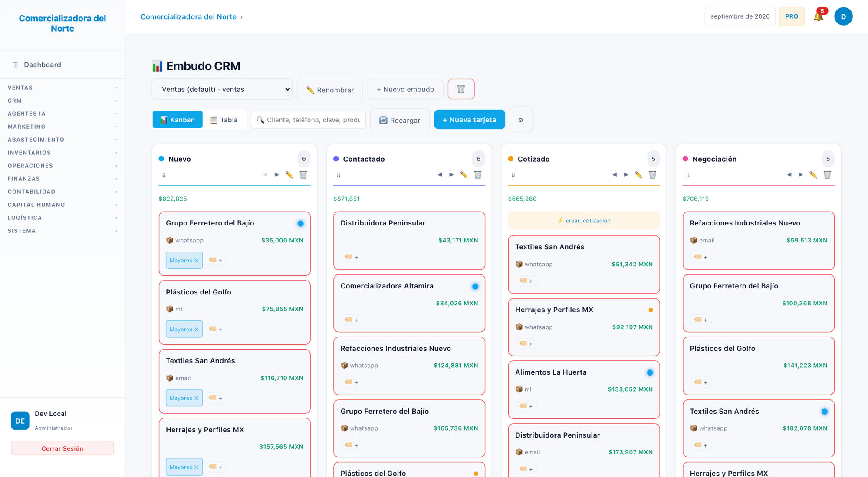
Task: Expand the LOGÍSTICA sidebar section
Action: (62, 218)
